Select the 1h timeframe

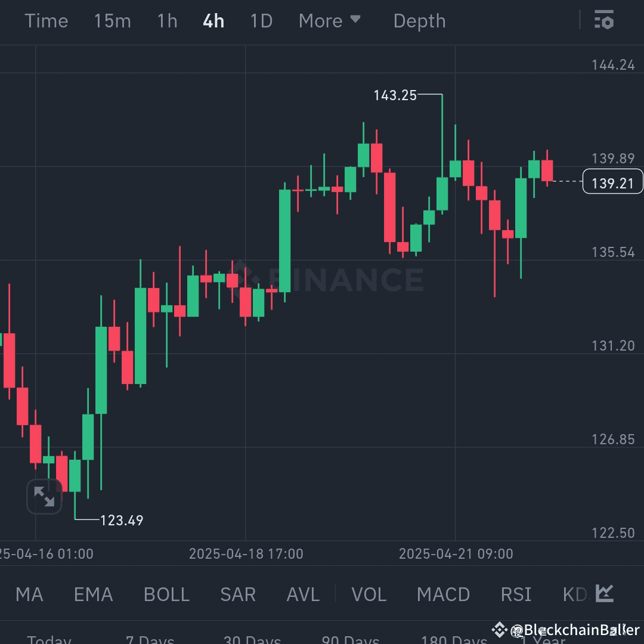point(166,21)
